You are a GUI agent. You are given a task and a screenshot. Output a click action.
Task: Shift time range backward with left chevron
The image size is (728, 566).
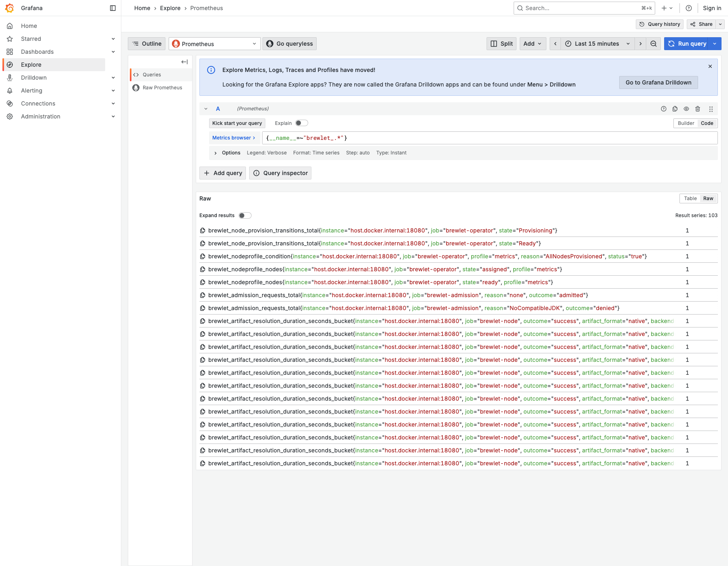click(555, 44)
